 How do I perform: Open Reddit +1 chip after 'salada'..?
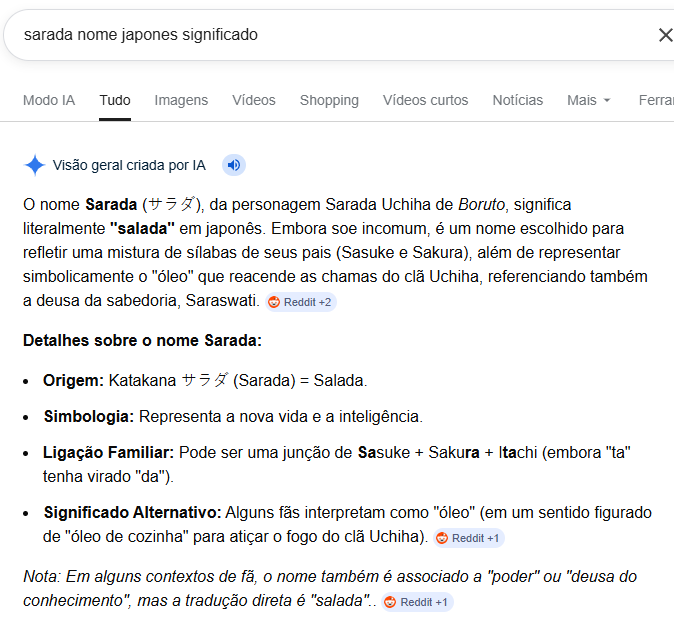tap(417, 602)
